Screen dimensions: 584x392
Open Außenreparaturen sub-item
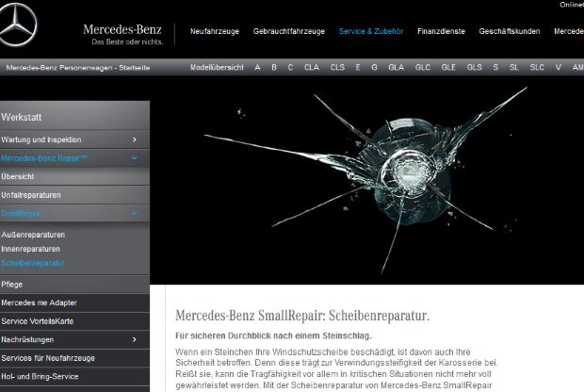[33, 235]
